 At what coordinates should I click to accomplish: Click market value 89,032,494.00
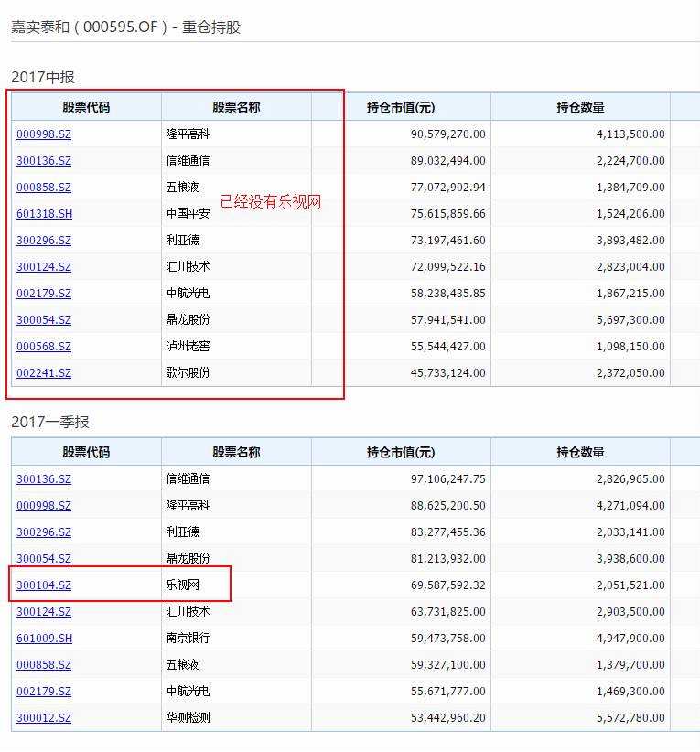(448, 161)
